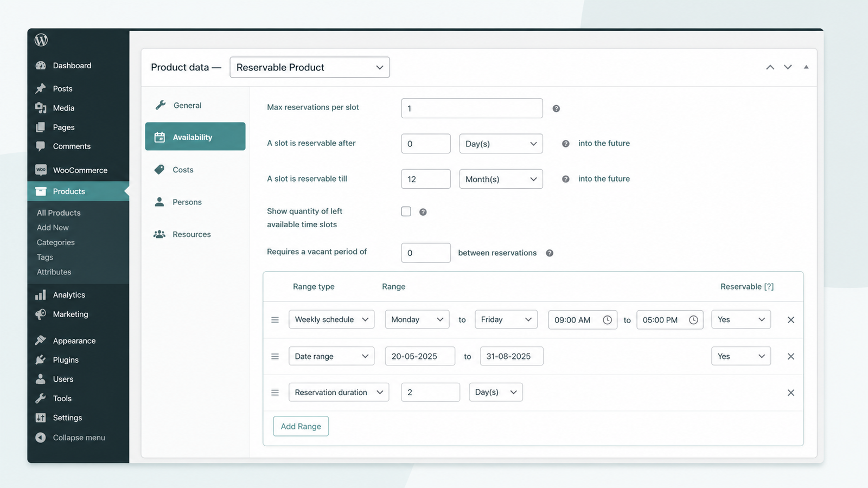Open the Date range type dropdown
This screenshot has width=868, height=488.
tap(331, 356)
